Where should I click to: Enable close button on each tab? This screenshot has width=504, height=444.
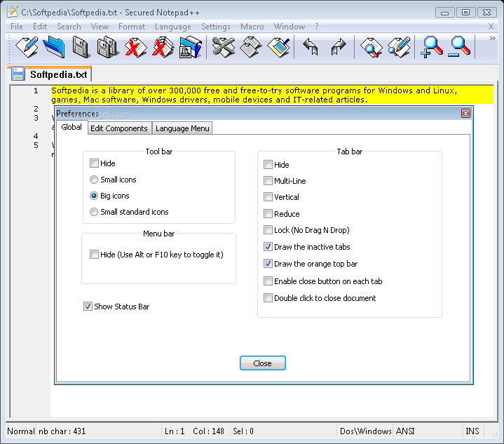268,281
